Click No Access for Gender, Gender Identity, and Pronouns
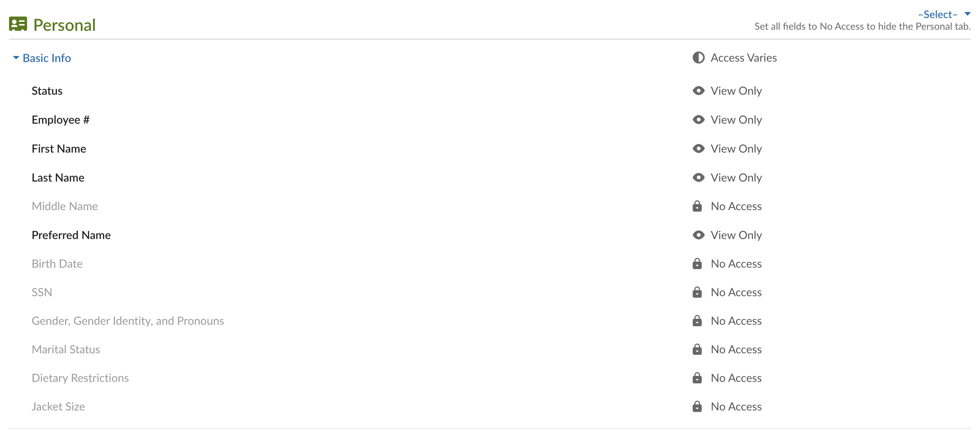980x430 pixels. (736, 321)
